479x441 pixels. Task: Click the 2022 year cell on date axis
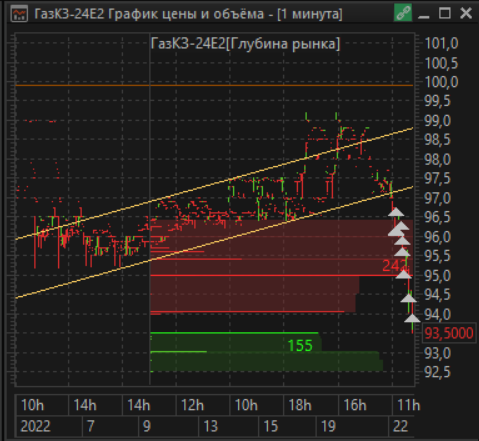point(35,426)
